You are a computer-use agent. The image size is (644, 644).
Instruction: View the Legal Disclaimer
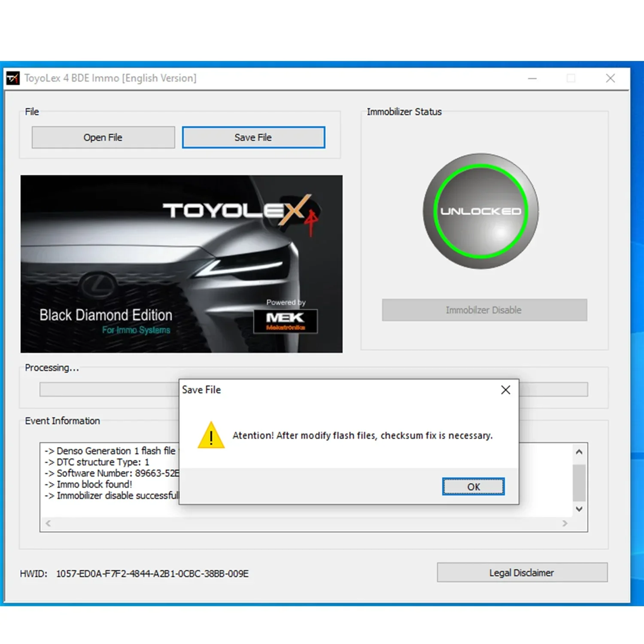(521, 572)
